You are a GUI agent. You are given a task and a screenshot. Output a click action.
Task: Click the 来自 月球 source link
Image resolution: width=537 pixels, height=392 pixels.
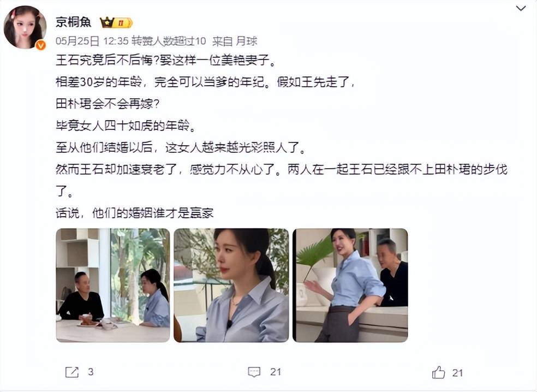coord(235,41)
